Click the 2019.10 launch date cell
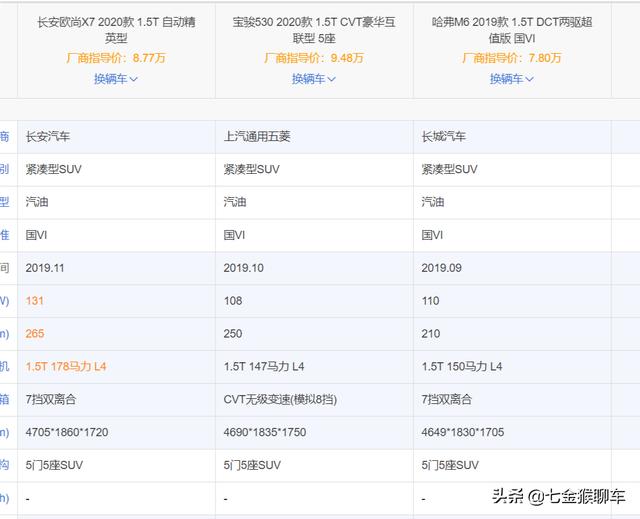 point(314,268)
